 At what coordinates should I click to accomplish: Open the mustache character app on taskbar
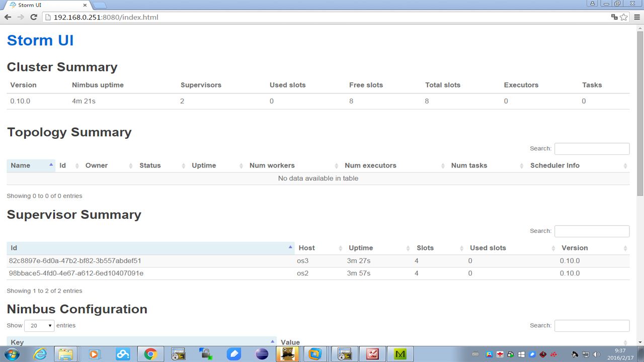click(288, 354)
